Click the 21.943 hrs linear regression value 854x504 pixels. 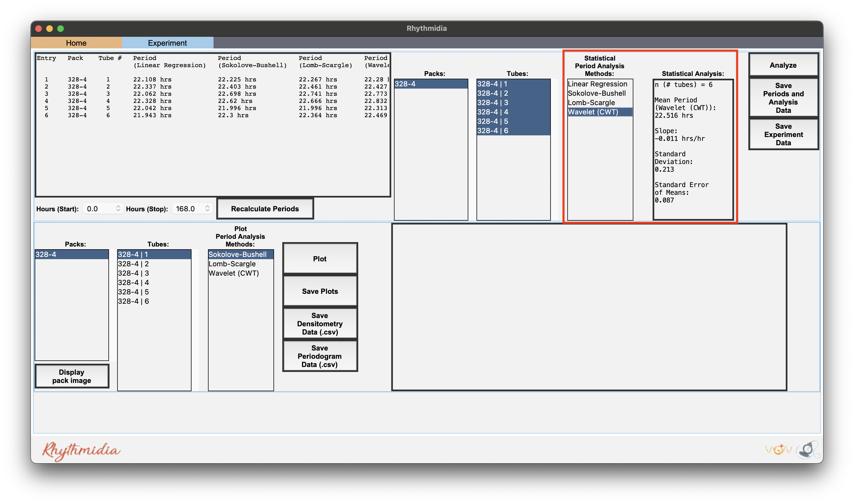point(152,116)
